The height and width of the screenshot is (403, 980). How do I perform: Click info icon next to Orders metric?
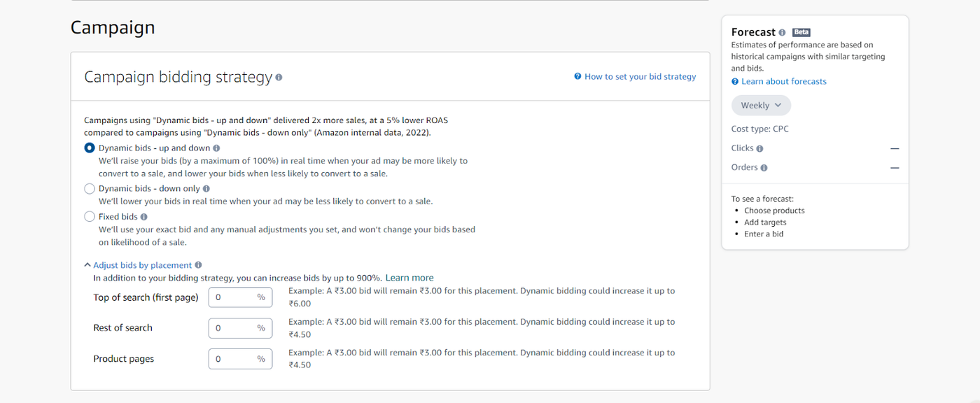(x=764, y=168)
